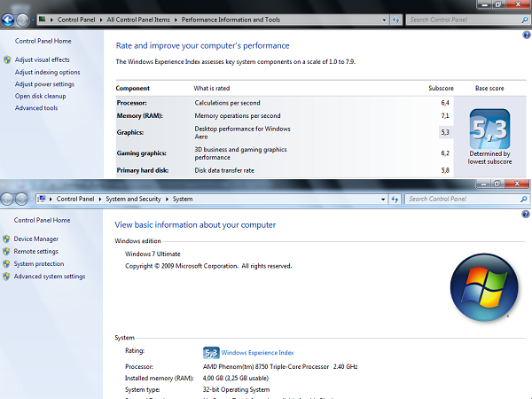The image size is (532, 399).
Task: Expand address history dropdown in System window
Action: (x=383, y=199)
